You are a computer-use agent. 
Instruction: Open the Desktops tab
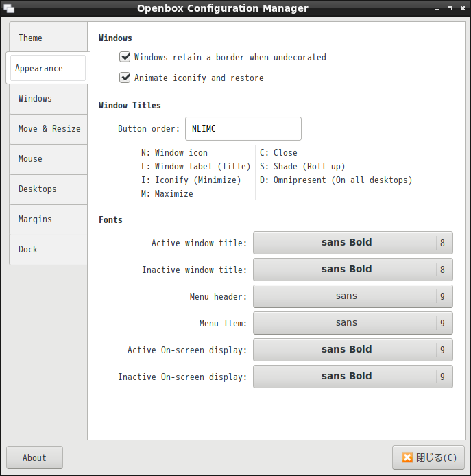[x=48, y=189]
